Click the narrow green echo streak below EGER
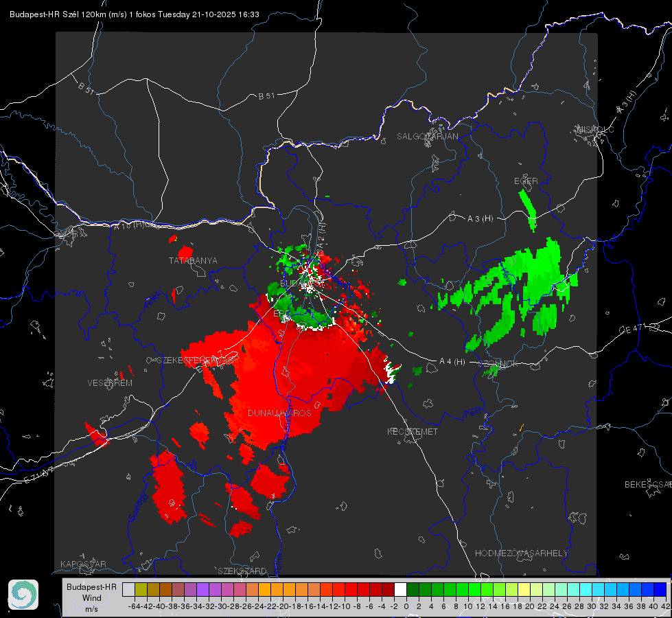Image resolution: width=672 pixels, height=618 pixels. [529, 209]
